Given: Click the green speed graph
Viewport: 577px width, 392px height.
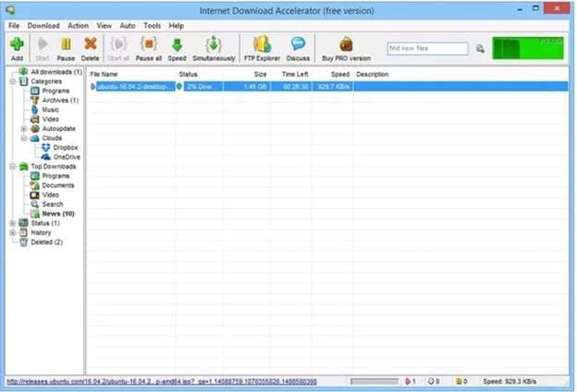Looking at the screenshot, I should coord(528,48).
